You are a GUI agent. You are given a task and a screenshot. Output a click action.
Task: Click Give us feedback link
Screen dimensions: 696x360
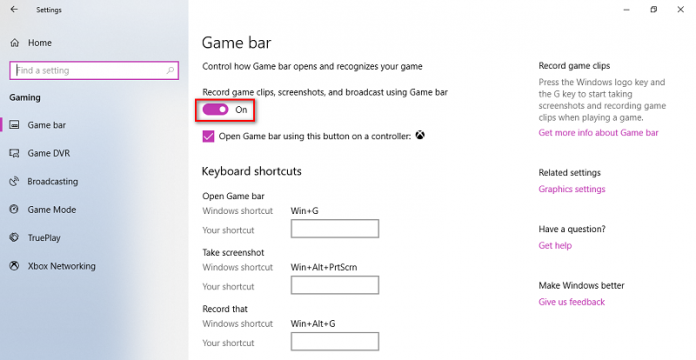(x=572, y=302)
